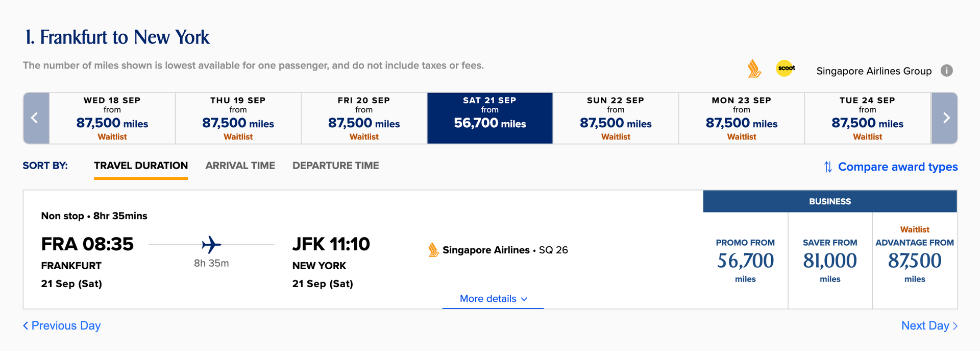Select the Sun 22 Sep date tab
The image size is (980, 351).
click(x=615, y=118)
